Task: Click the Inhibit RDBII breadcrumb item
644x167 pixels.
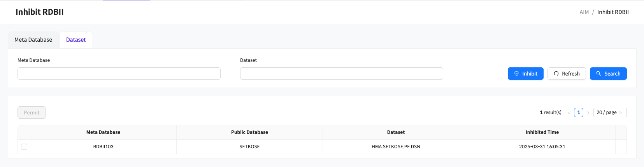Action: (613, 12)
